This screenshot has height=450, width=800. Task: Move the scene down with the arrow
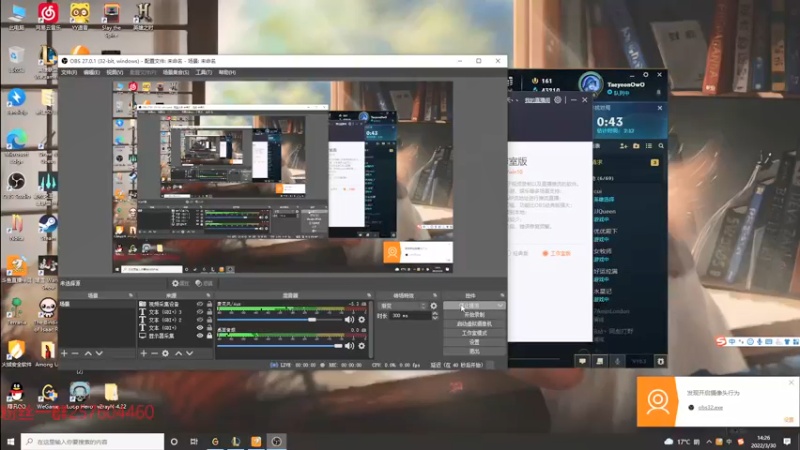[99, 353]
